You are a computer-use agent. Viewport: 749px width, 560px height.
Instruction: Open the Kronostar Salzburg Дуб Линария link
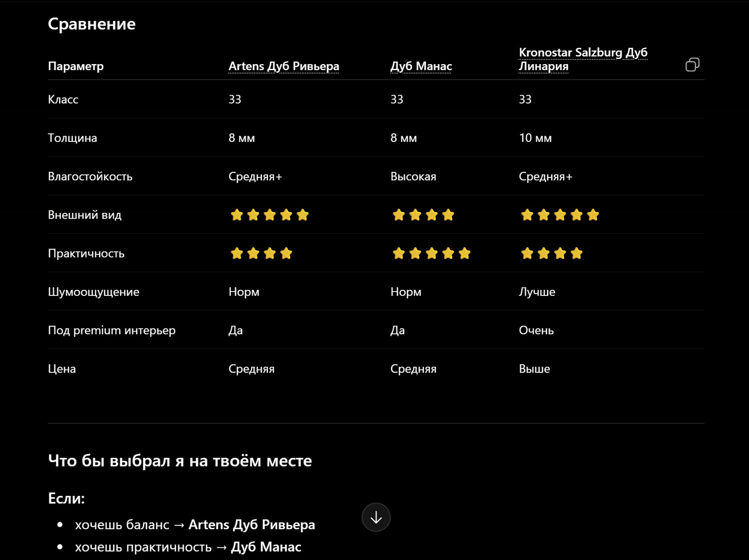(583, 59)
